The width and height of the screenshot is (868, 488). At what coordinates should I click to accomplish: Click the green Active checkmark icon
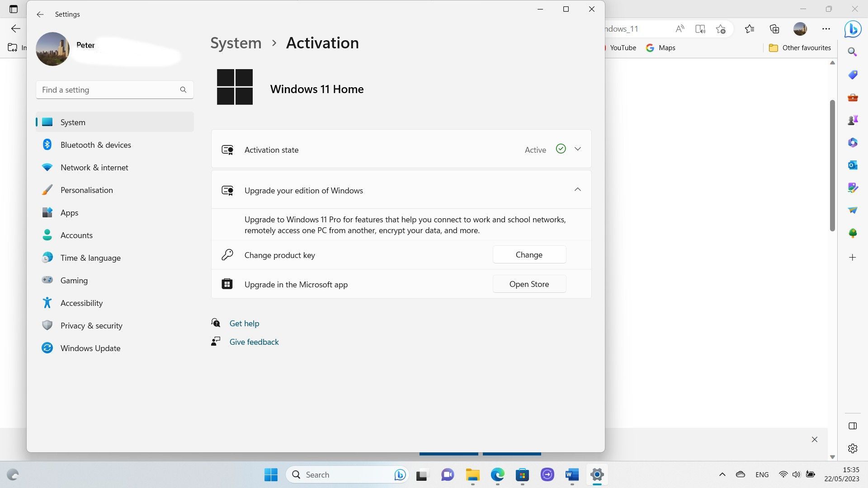561,149
